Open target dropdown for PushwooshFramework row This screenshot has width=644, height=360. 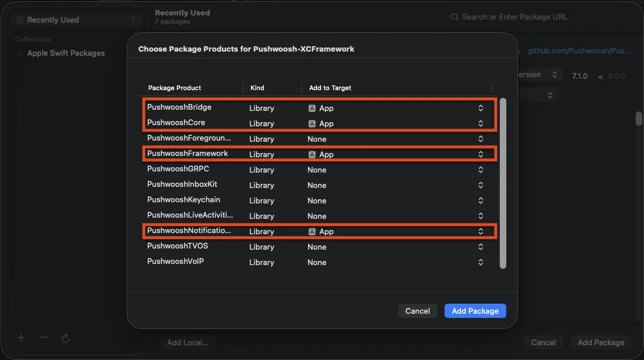pyautogui.click(x=481, y=154)
